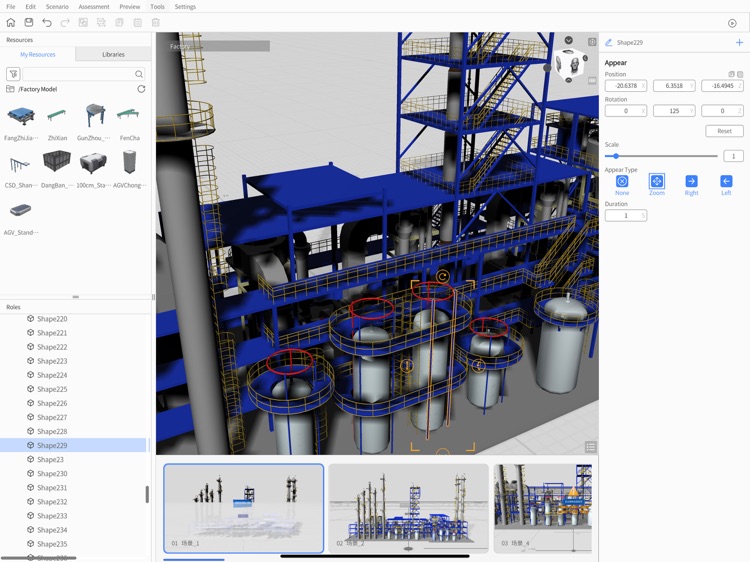Refresh the Factory Model resource folder

coord(141,89)
